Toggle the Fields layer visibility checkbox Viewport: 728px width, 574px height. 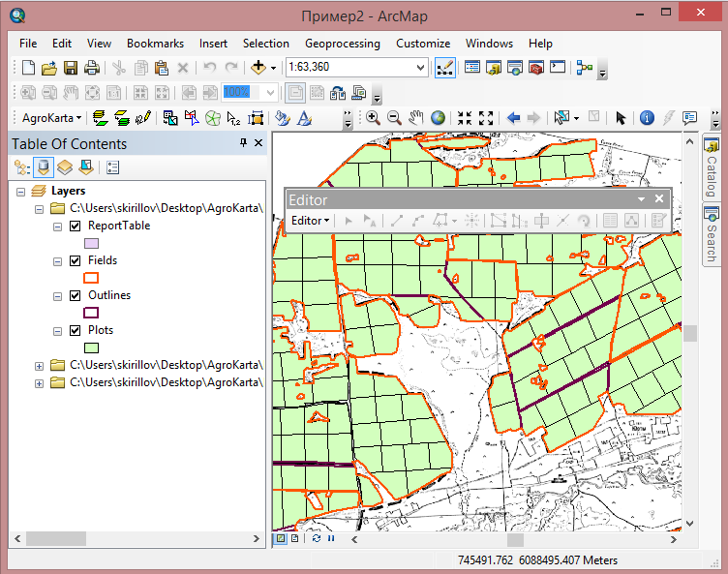(x=76, y=260)
